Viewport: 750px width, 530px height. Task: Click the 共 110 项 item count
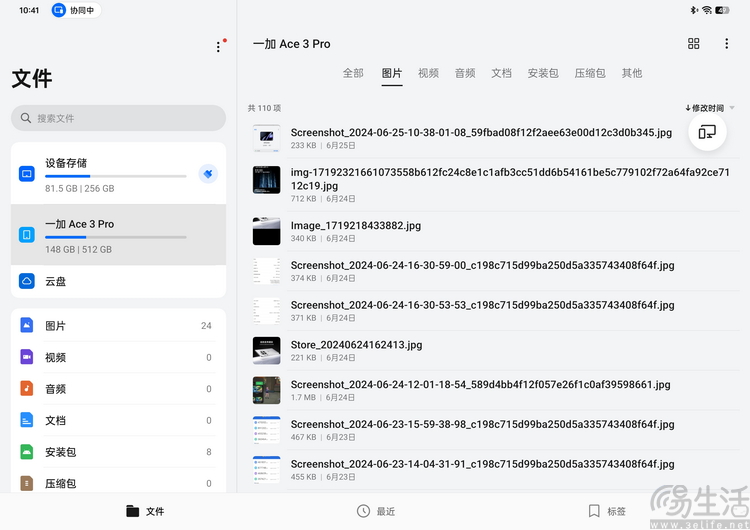[x=264, y=108]
